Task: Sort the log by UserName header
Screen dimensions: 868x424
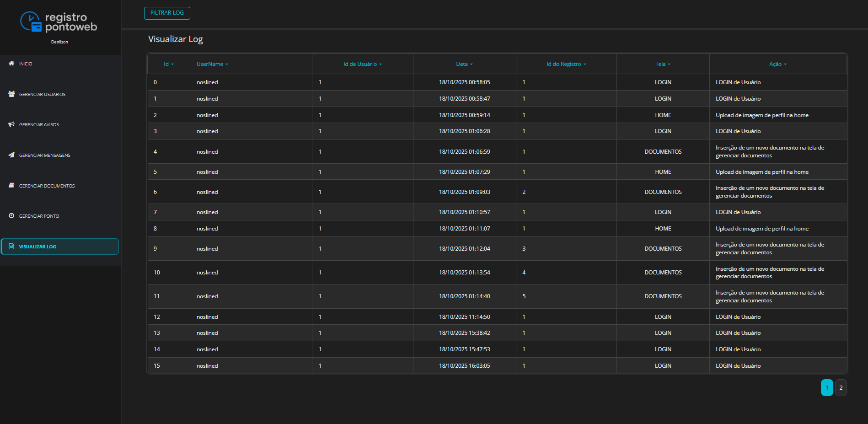Action: (x=212, y=64)
